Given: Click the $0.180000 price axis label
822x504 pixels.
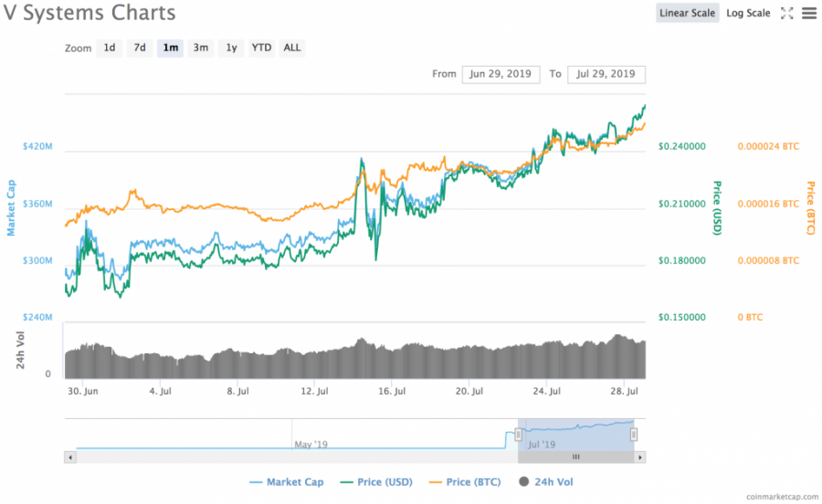Looking at the screenshot, I should pos(682,260).
